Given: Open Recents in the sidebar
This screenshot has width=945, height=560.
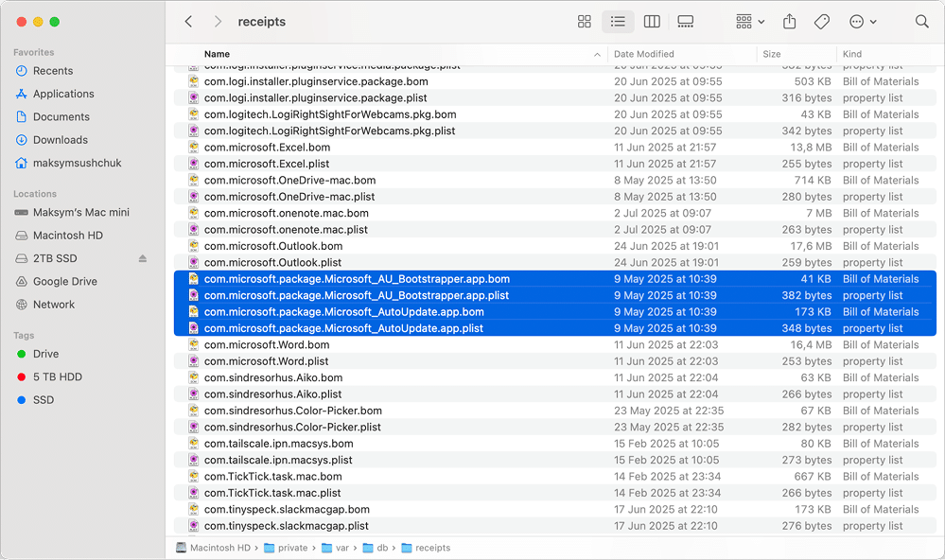Looking at the screenshot, I should pyautogui.click(x=53, y=71).
